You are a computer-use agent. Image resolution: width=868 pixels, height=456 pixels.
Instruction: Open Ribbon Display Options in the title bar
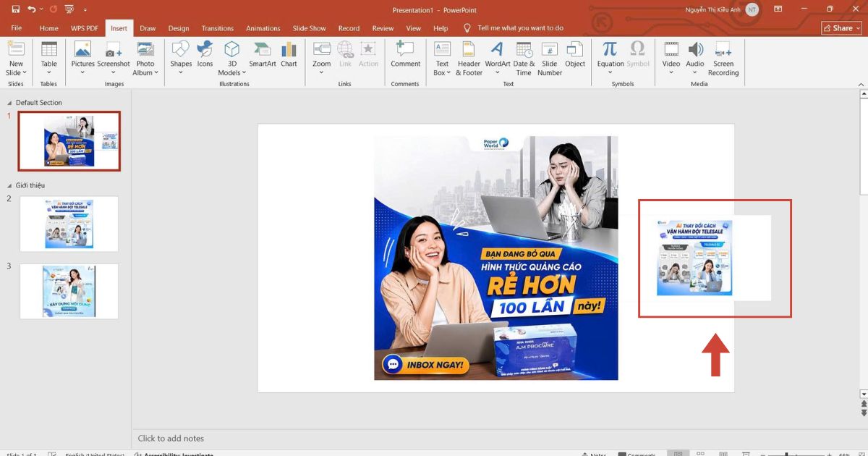click(778, 9)
